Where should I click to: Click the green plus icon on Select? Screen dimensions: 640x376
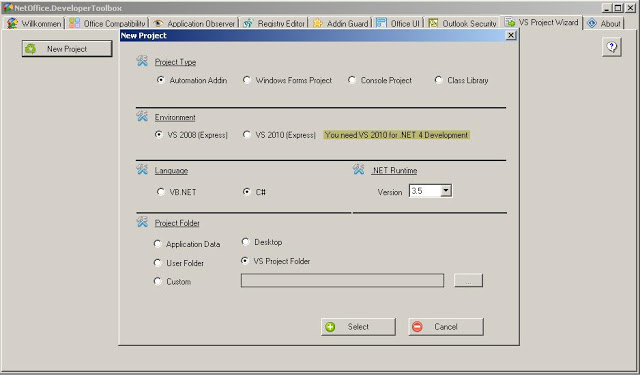pyautogui.click(x=330, y=327)
